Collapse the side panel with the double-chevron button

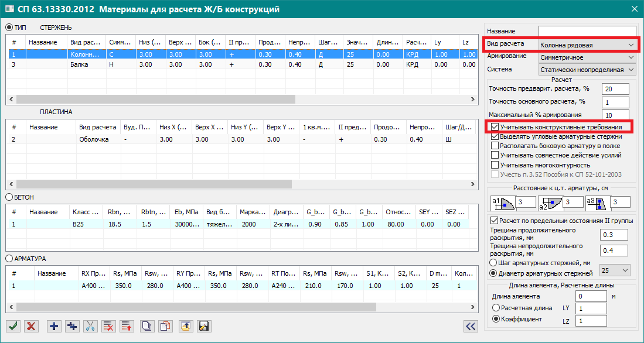click(470, 326)
